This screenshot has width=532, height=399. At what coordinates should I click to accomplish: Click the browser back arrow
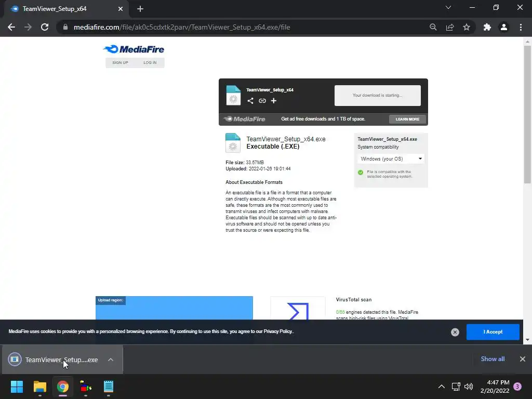coord(11,27)
